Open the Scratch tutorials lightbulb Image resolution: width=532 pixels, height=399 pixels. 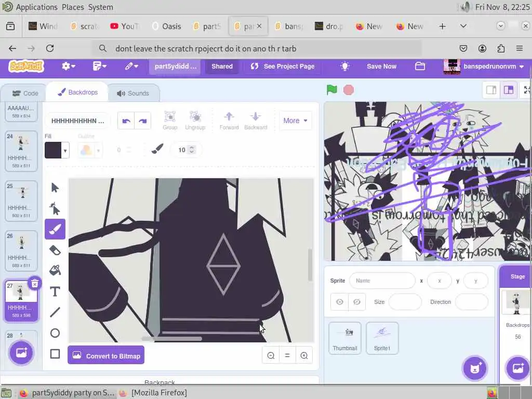coord(345,66)
